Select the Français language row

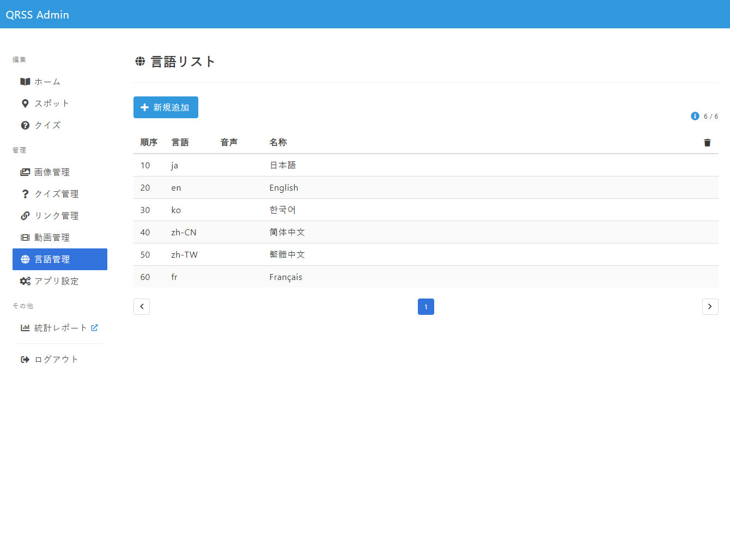coord(285,277)
